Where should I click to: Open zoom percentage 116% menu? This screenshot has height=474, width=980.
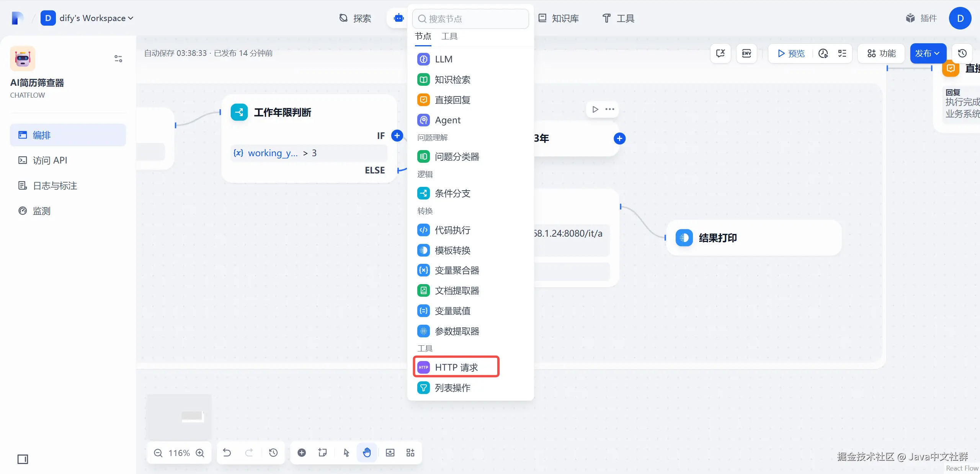click(x=179, y=453)
